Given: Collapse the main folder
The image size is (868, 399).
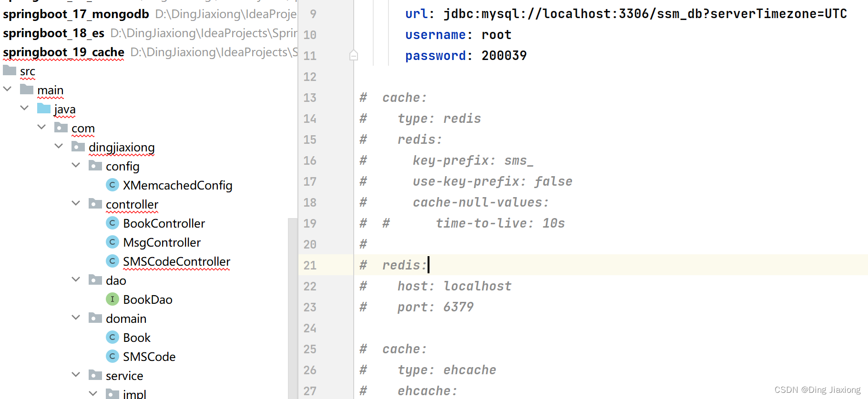Looking at the screenshot, I should click(7, 89).
